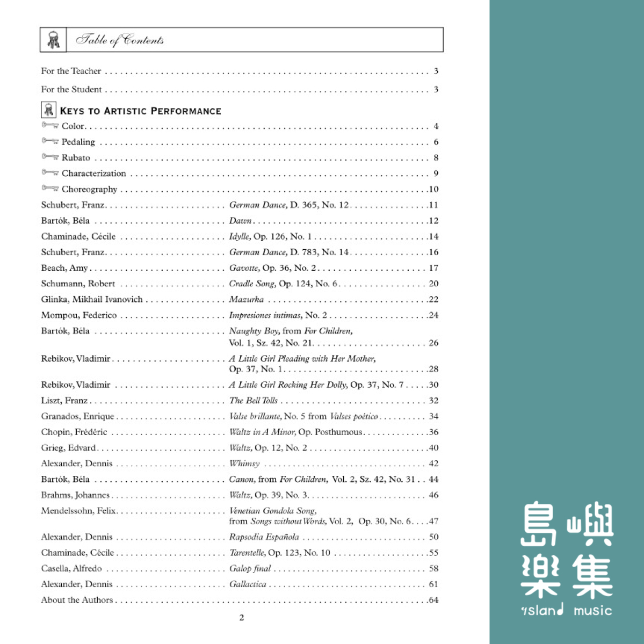644x644 pixels.
Task: Click the key icon next to Choreography
Action: pos(50,189)
